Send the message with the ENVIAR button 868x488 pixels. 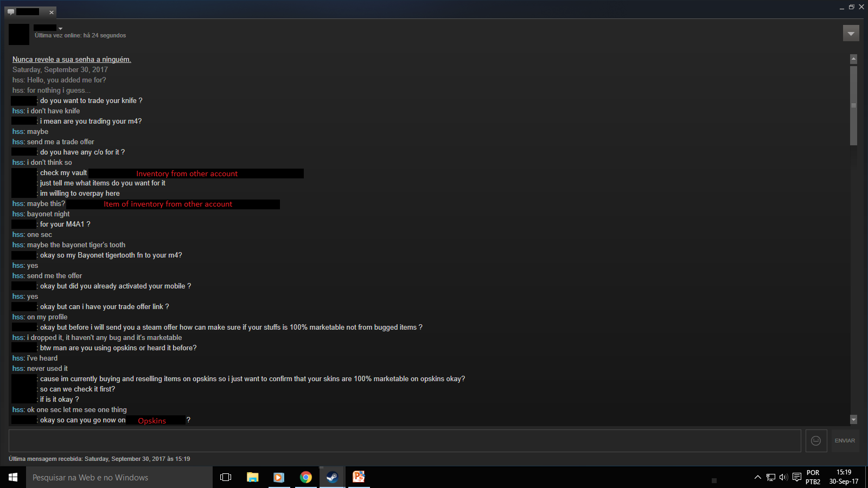(x=845, y=441)
